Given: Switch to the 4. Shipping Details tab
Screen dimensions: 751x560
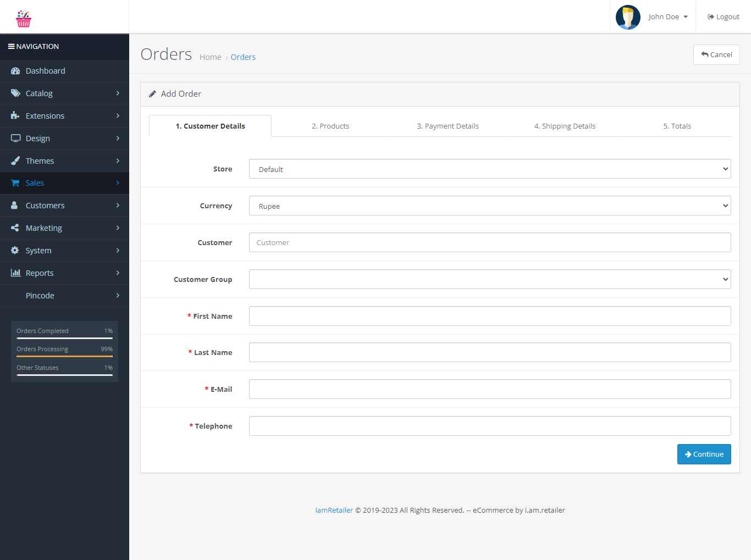Looking at the screenshot, I should pos(565,126).
